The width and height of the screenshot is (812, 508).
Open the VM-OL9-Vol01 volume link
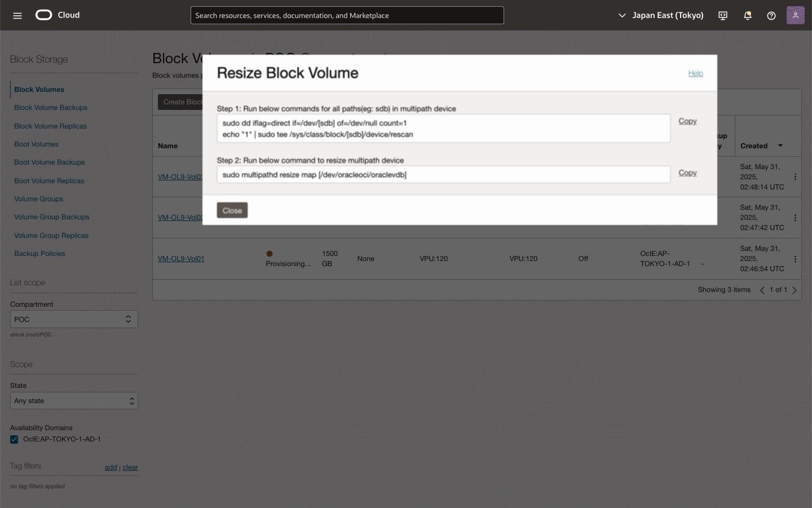pyautogui.click(x=181, y=259)
